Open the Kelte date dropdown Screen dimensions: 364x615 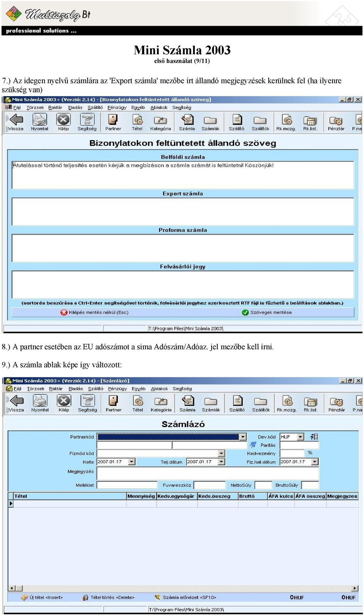click(x=132, y=462)
